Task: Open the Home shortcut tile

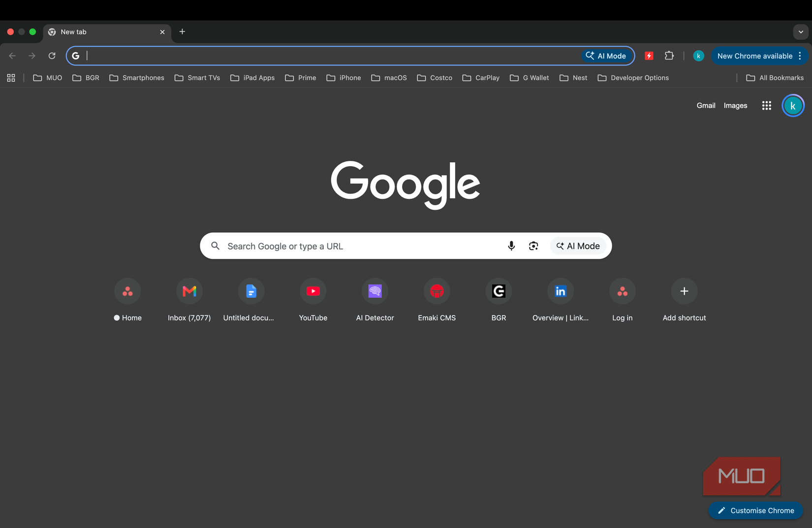Action: coord(127,300)
